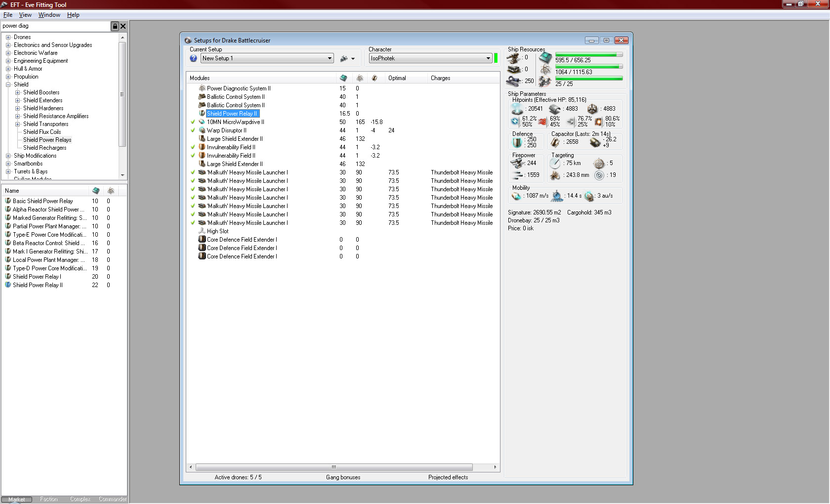Viewport: 830px width, 504px height.
Task: Expand the Turrets & Bays category
Action: pos(8,171)
